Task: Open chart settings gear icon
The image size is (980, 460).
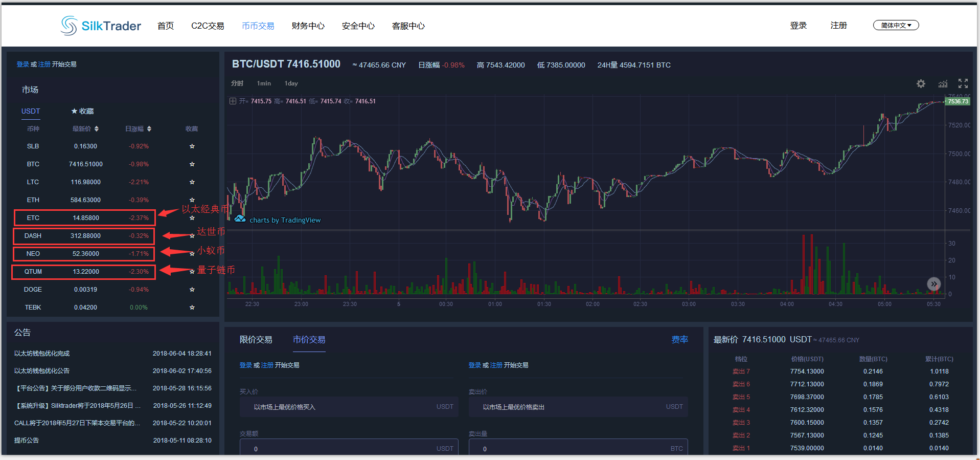Action: coord(921,83)
